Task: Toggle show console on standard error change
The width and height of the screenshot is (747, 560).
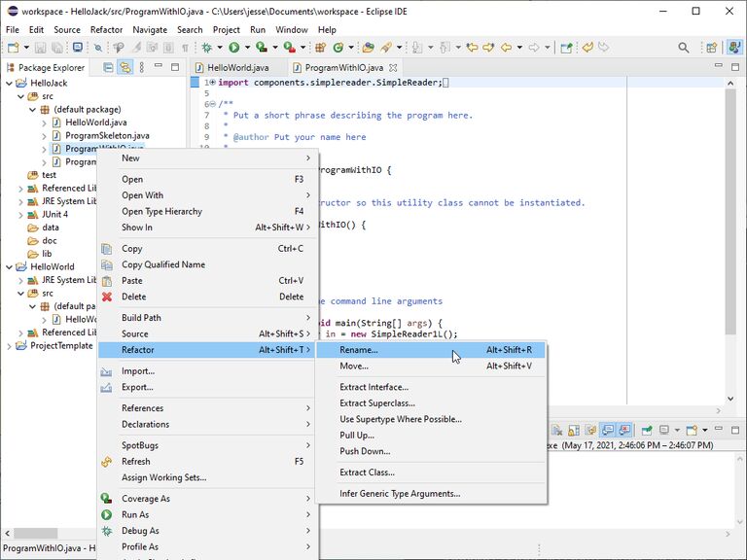Action: (x=622, y=430)
